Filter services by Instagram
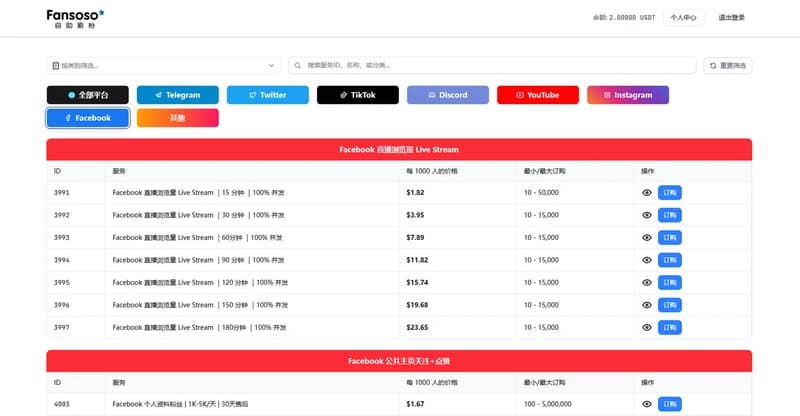 (x=628, y=95)
